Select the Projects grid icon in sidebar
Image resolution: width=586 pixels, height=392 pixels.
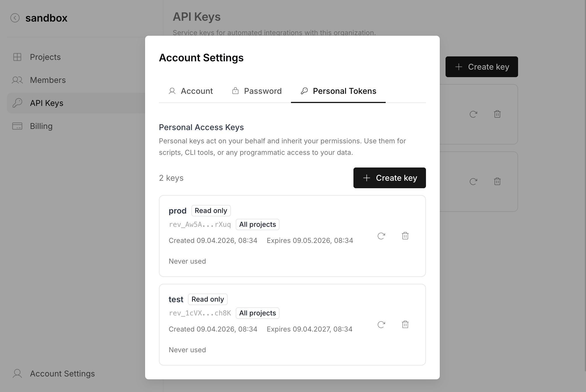coord(17,57)
